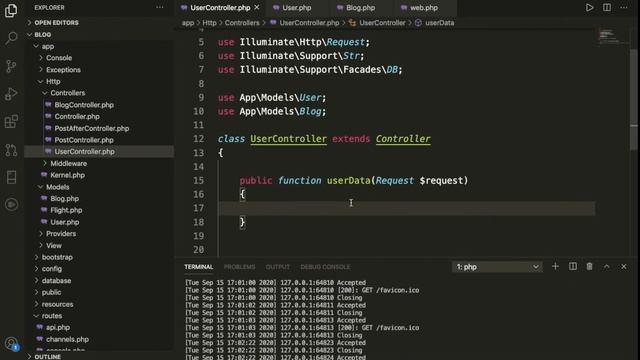Click the userData breadcrumb segment

click(x=440, y=23)
